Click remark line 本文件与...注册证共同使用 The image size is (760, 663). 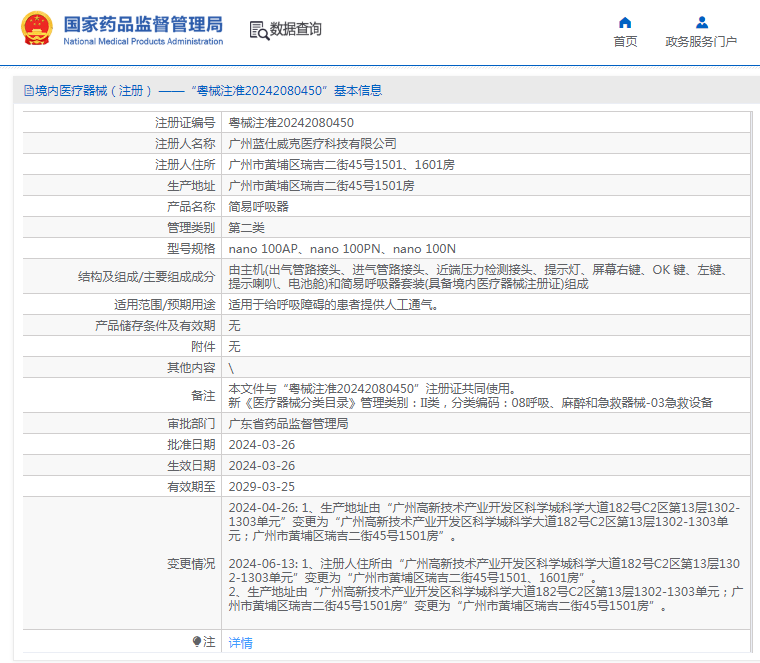click(x=372, y=389)
